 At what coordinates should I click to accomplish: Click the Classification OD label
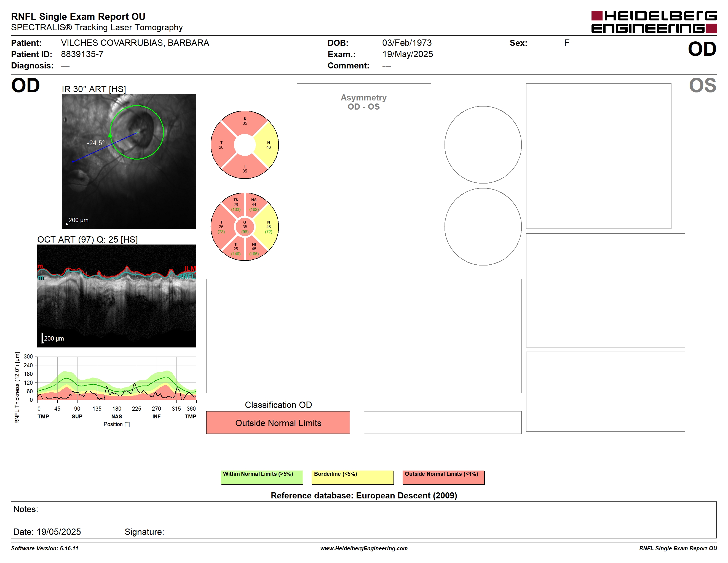[x=278, y=405]
